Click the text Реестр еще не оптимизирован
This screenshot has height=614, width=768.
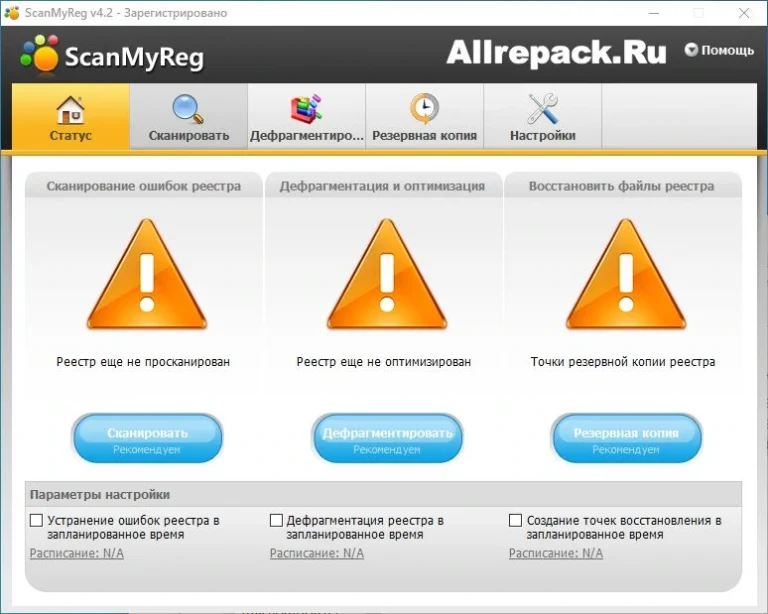[x=384, y=362]
